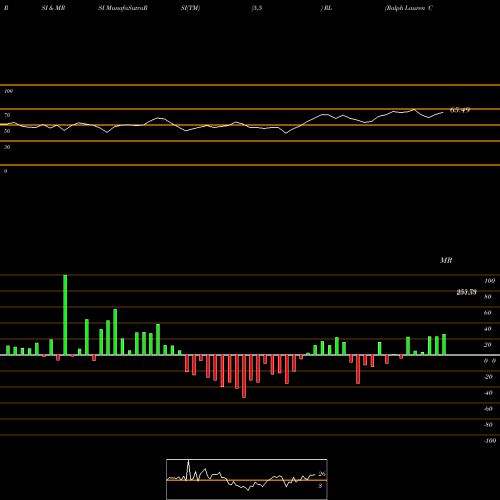Select the tallest green bar in MR histogram
500x500 pixels.
[65, 315]
